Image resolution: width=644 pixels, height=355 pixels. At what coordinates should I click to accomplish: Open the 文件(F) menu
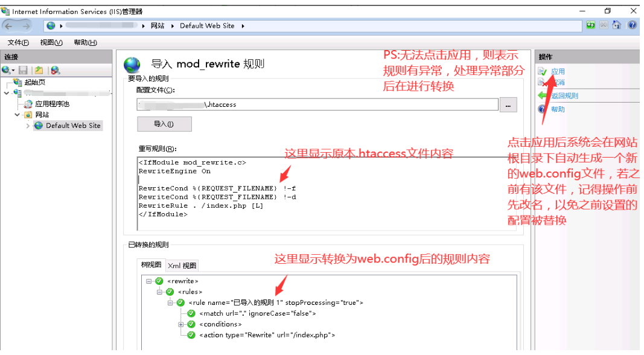pos(18,42)
